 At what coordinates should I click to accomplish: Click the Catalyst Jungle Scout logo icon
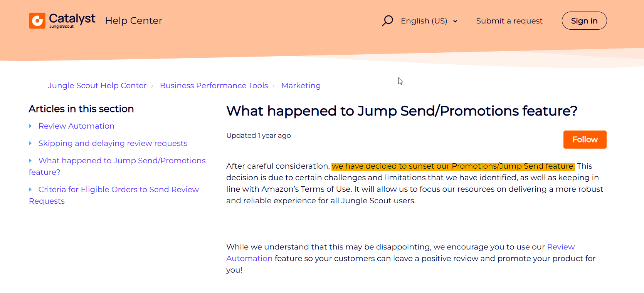tap(37, 21)
